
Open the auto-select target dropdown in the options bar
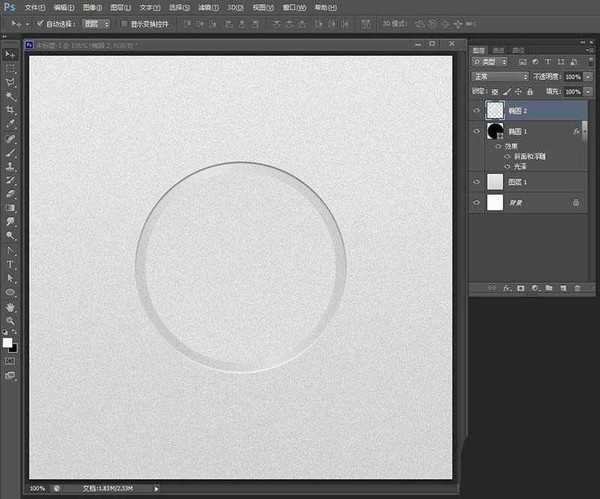pyautogui.click(x=95, y=22)
